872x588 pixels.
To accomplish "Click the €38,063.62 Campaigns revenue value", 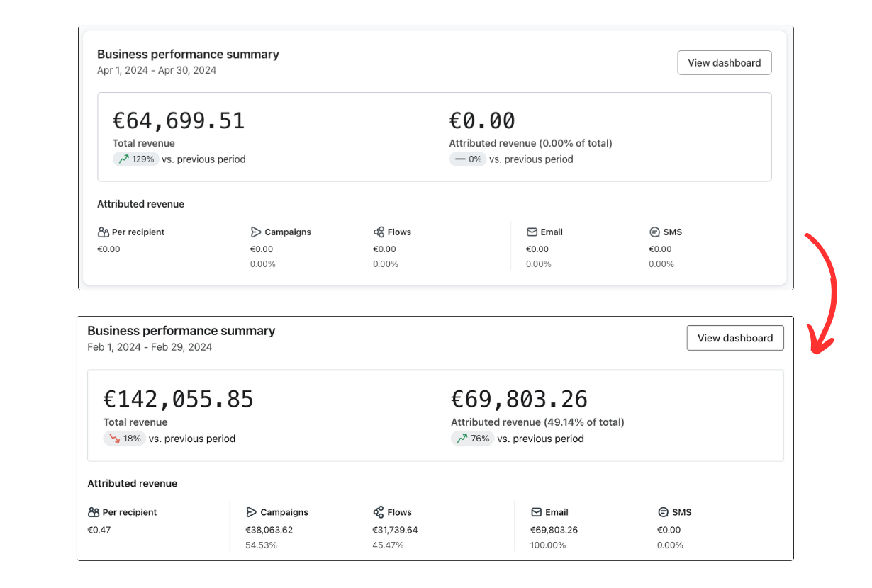I will 269,530.
